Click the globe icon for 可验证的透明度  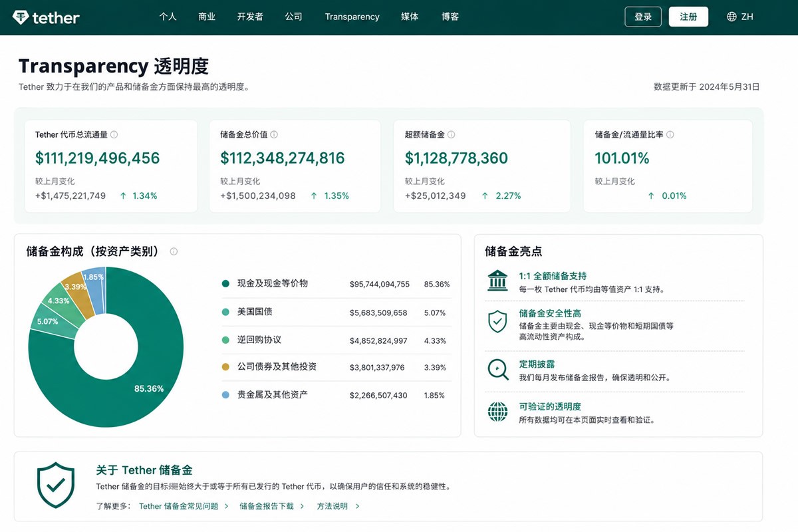pos(497,412)
